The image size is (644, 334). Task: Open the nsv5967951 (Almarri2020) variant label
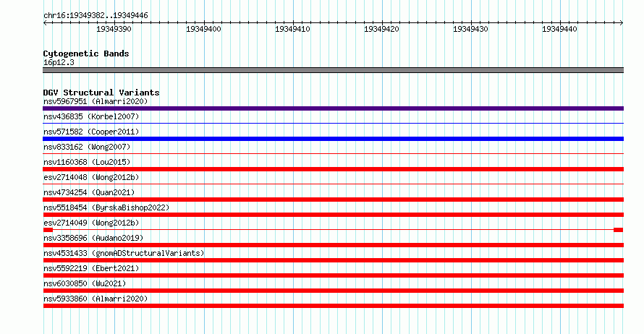(x=96, y=101)
